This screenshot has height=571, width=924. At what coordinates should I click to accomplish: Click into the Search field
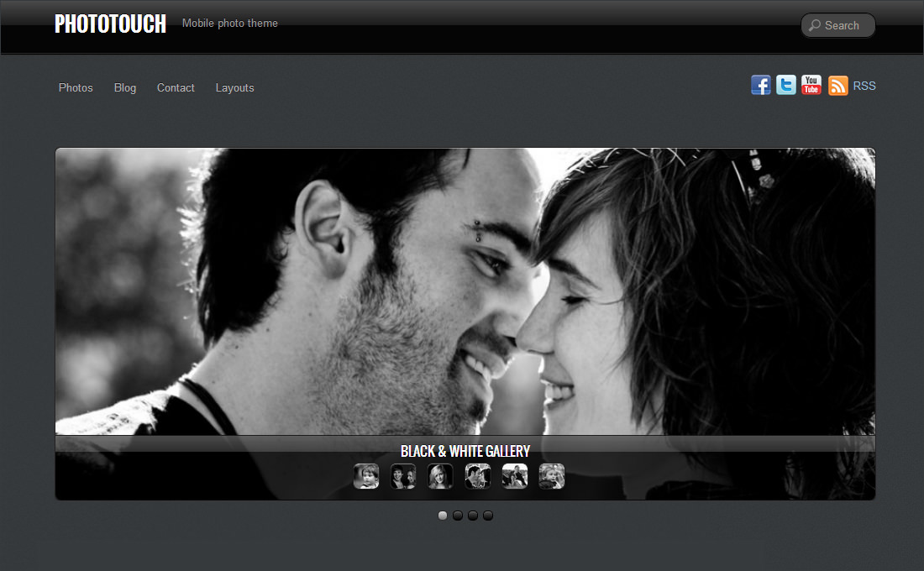tap(838, 25)
